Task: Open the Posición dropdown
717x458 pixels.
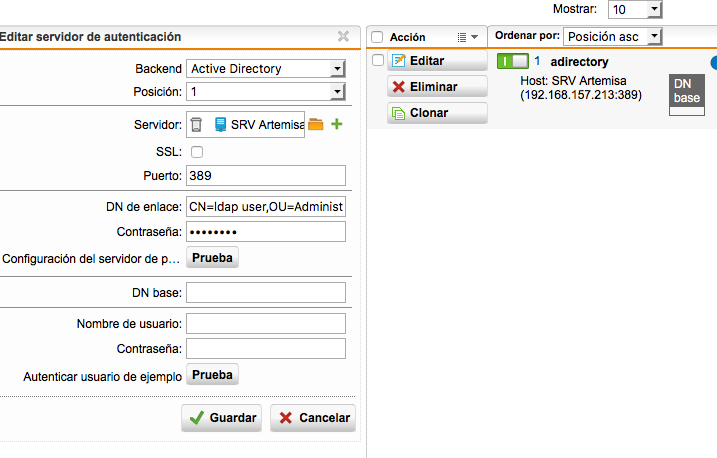Action: pos(266,92)
